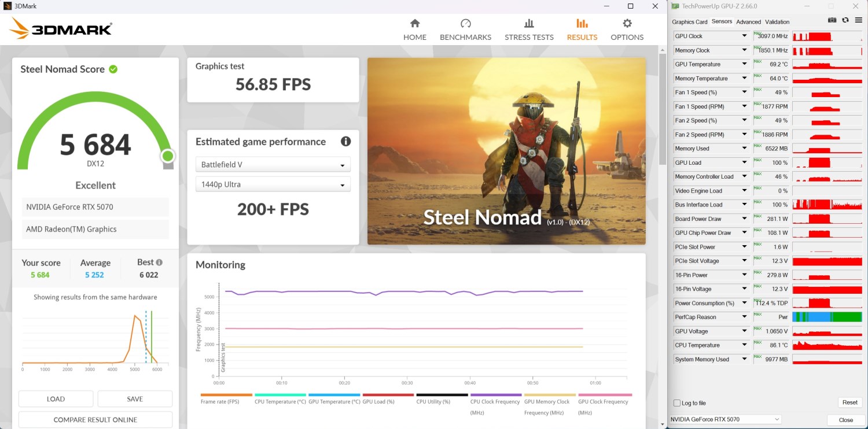Image resolution: width=868 pixels, height=429 pixels.
Task: Click the estimated game performance info icon
Action: coord(345,142)
